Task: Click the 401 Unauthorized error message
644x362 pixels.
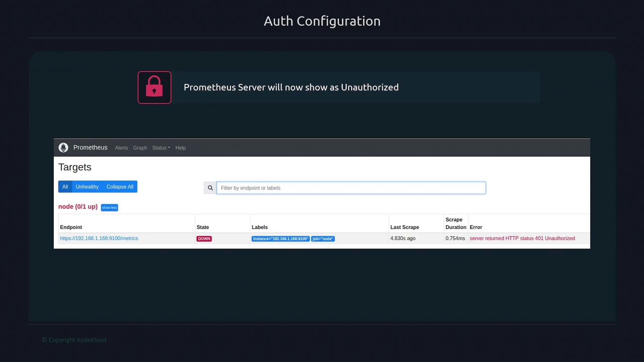Action: click(x=522, y=238)
